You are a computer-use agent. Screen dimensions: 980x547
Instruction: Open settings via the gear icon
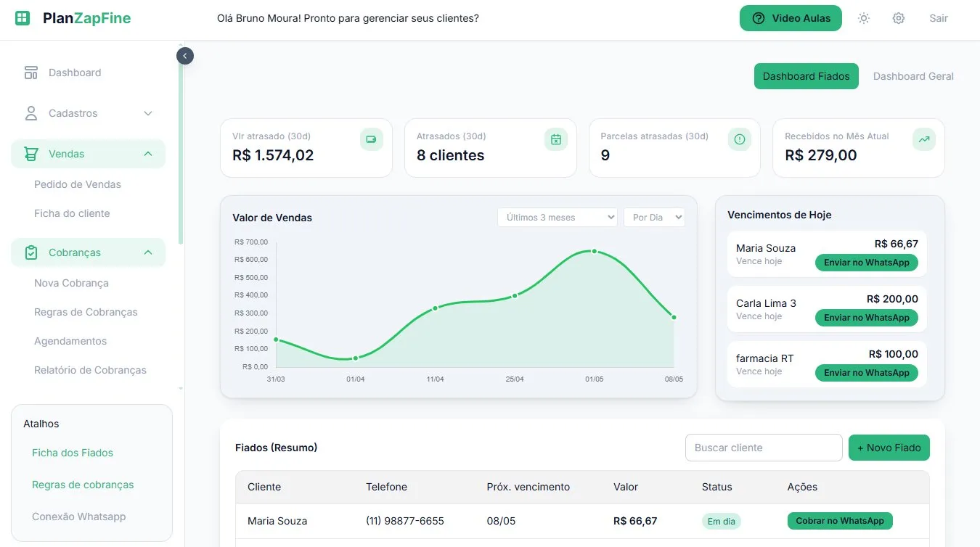coord(899,18)
